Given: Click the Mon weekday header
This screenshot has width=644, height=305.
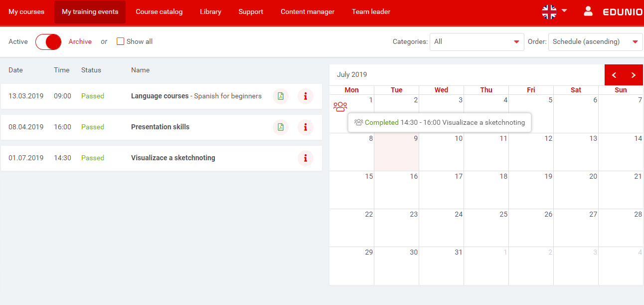Looking at the screenshot, I should pyautogui.click(x=351, y=90).
